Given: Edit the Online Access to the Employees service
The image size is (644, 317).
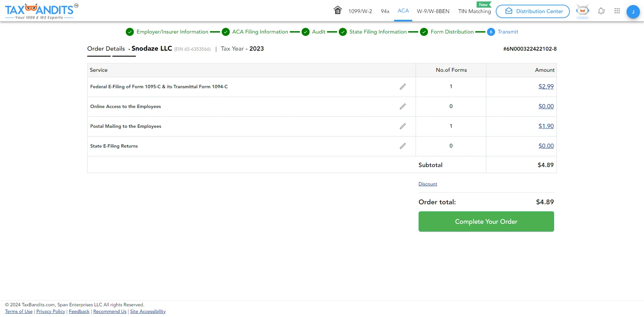Looking at the screenshot, I should 402,106.
